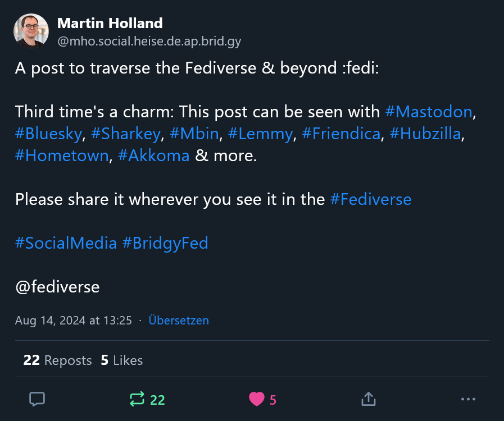This screenshot has width=504, height=421.
Task: Select the #Lemmy hashtag
Action: coord(261,134)
